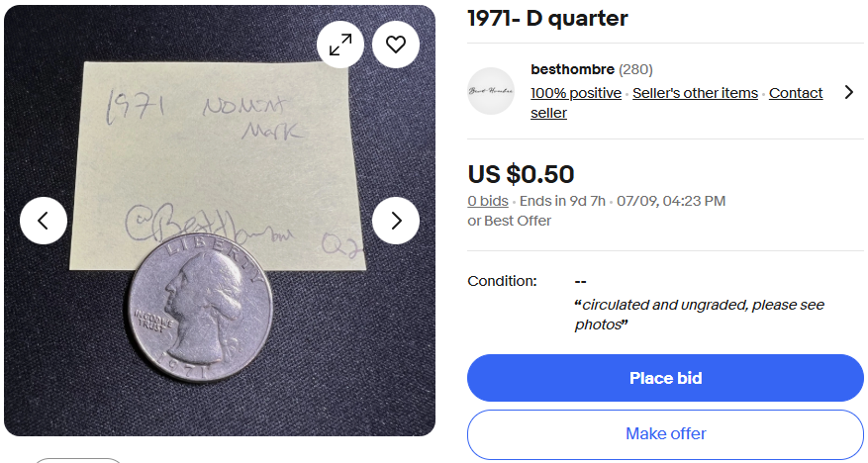Expand the coin photo to fullscreen

tap(340, 45)
